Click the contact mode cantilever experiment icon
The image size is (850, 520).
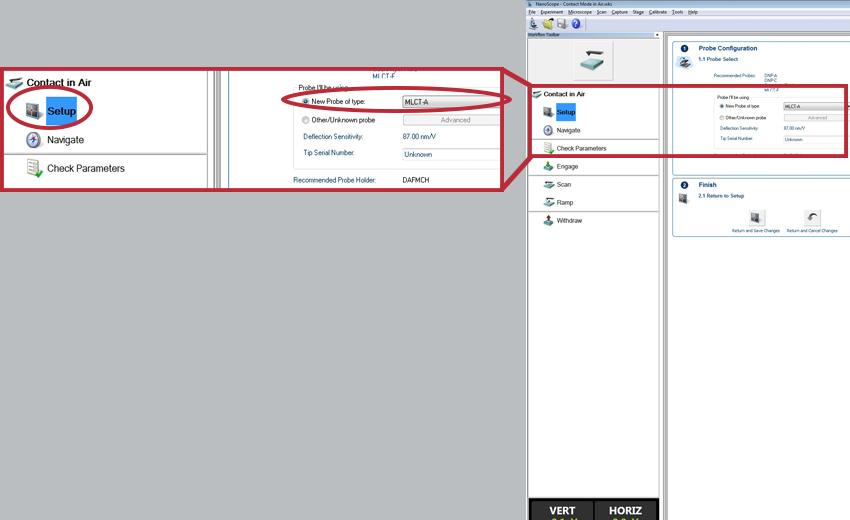click(593, 61)
